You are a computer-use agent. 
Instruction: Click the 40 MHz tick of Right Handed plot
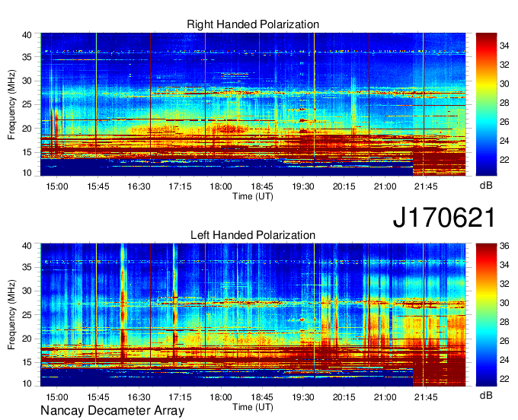(27, 35)
